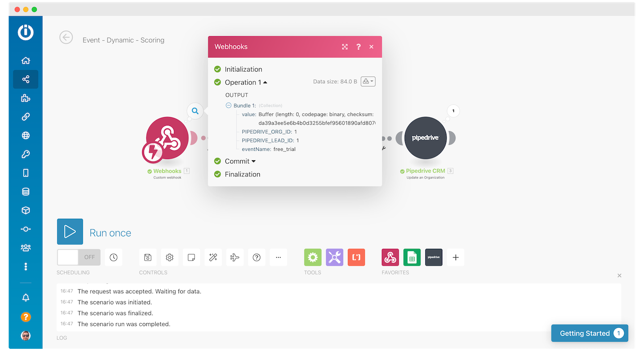Open Scenarios share icon in sidebar
Viewport: 644px width, 351px height.
pyautogui.click(x=25, y=79)
